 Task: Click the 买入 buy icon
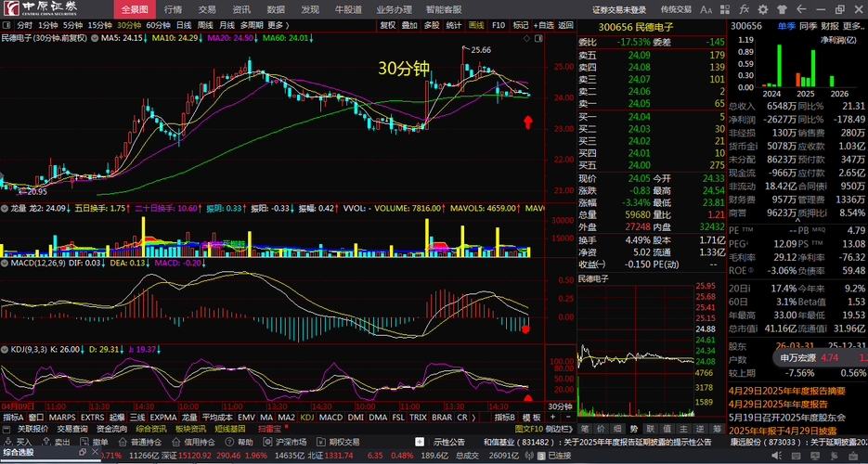pyautogui.click(x=7, y=442)
